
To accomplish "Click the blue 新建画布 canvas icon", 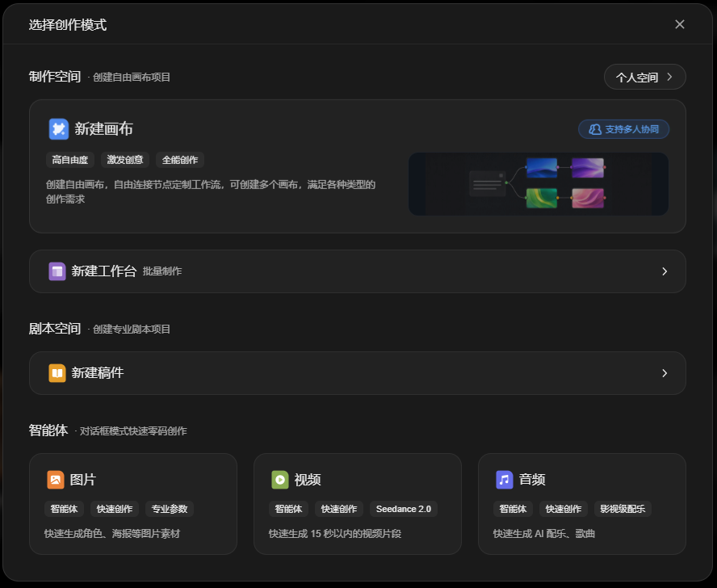I will (58, 129).
